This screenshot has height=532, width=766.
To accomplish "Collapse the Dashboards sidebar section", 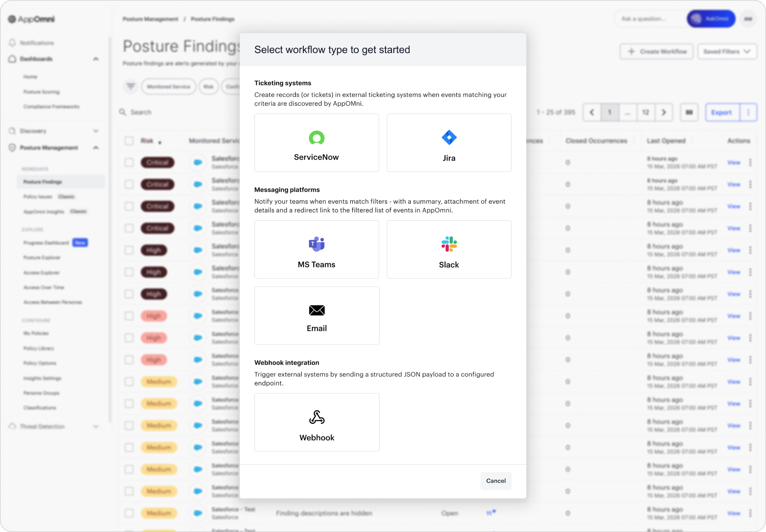I will [x=96, y=59].
